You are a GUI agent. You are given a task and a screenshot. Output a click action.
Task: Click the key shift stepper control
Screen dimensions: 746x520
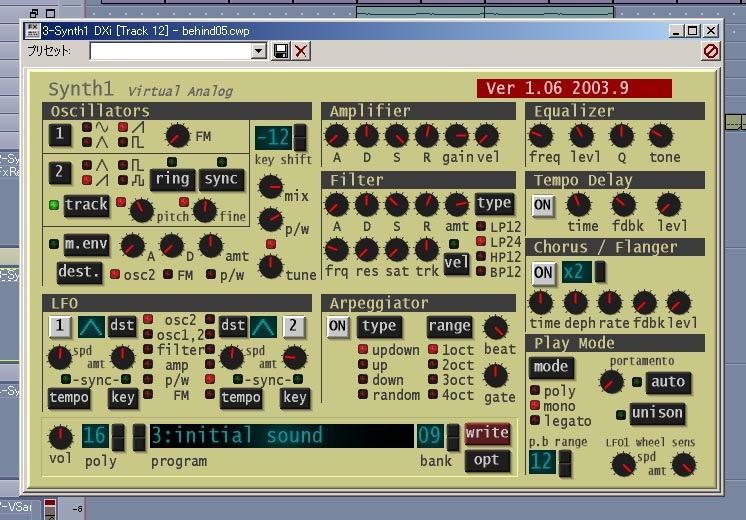tap(300, 137)
